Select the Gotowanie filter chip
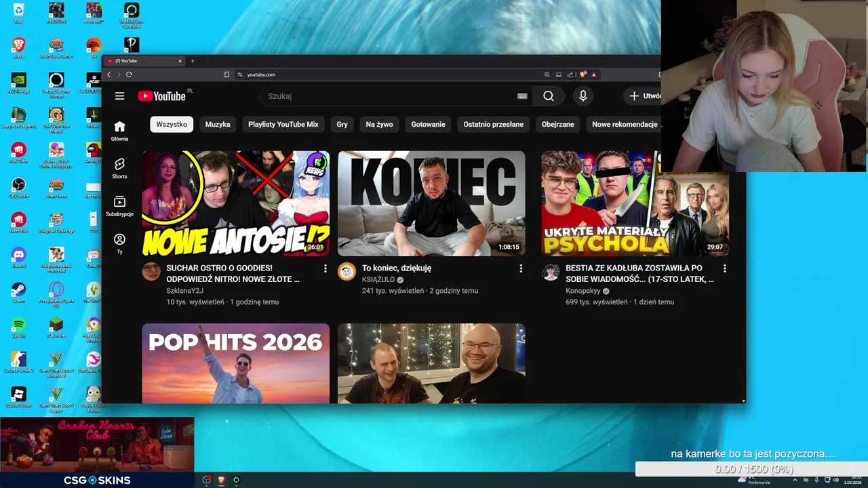 428,124
